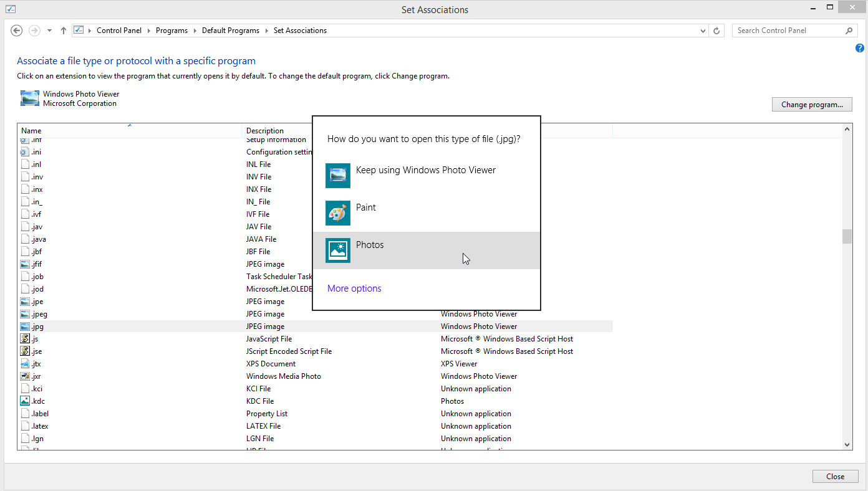Click Windows Media Photo description text

tap(284, 376)
